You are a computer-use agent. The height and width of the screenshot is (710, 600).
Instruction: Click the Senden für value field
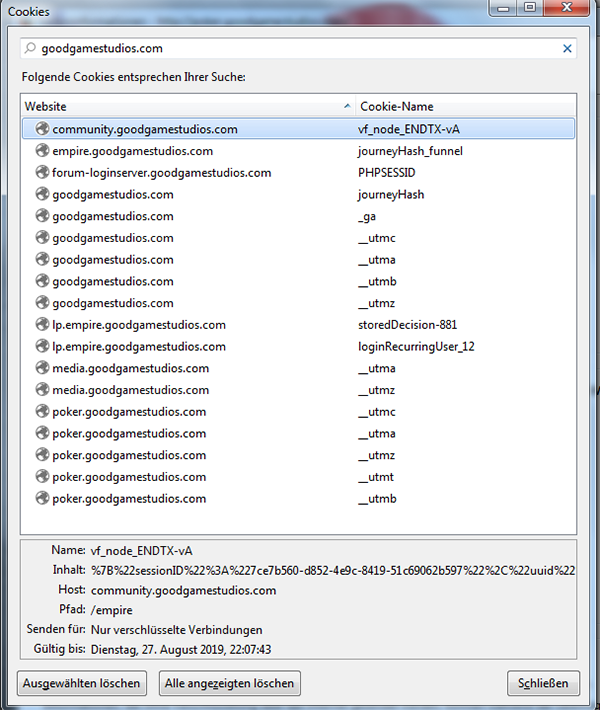[x=177, y=630]
